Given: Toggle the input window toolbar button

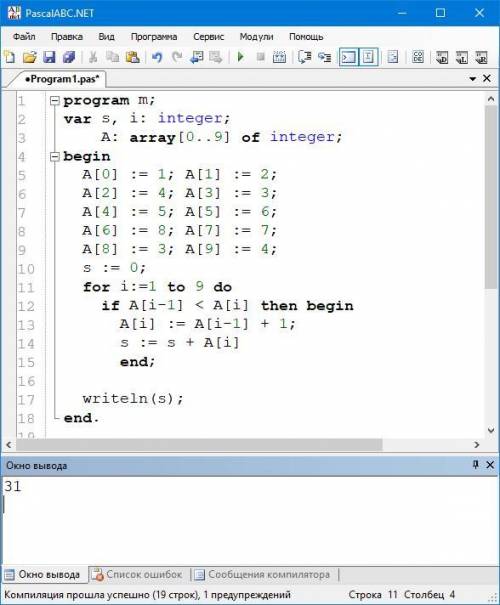Looking at the screenshot, I should 368,57.
